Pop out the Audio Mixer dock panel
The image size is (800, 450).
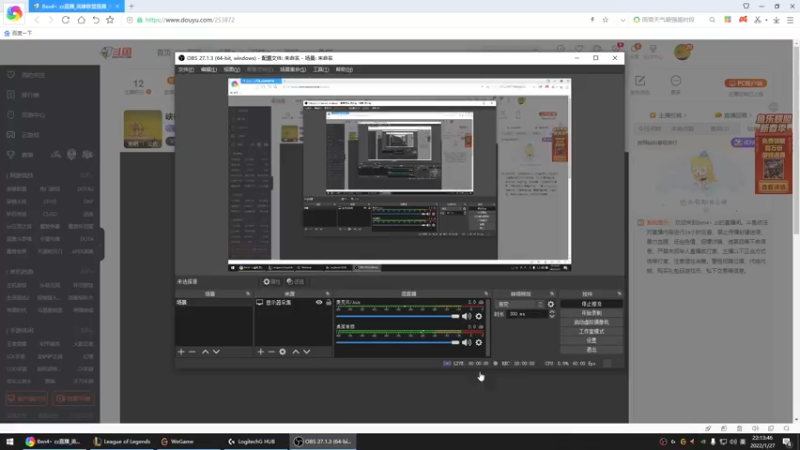tap(486, 294)
